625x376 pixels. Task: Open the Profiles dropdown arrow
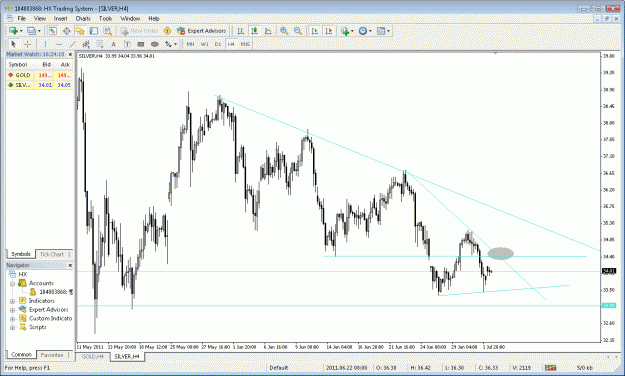tap(39, 31)
